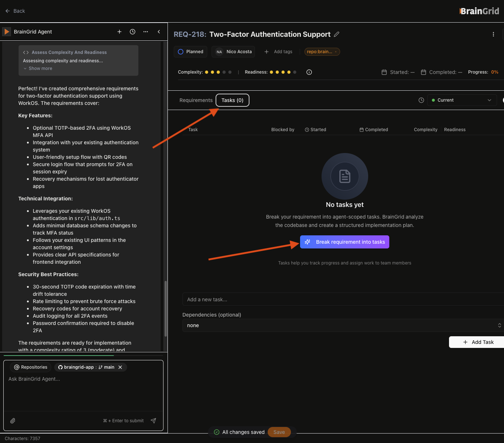Set the Completed date
Viewport: 504px width, 443px height.
[x=441, y=72]
